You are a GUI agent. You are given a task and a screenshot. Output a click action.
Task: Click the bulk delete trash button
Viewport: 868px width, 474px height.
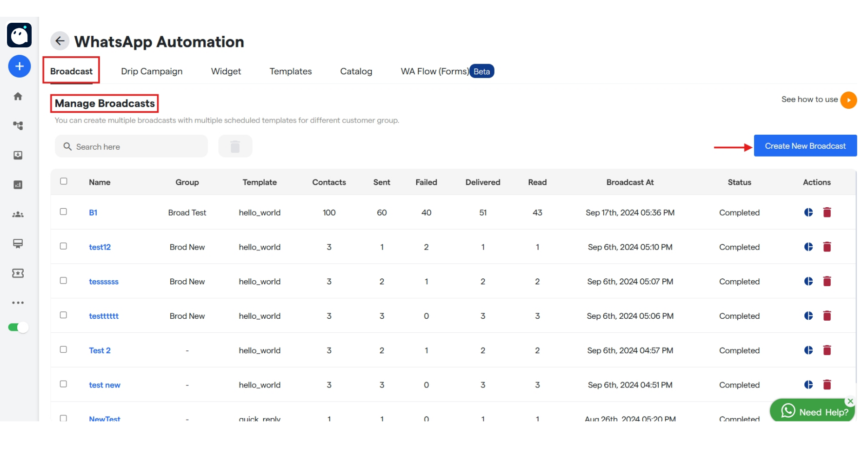click(235, 146)
